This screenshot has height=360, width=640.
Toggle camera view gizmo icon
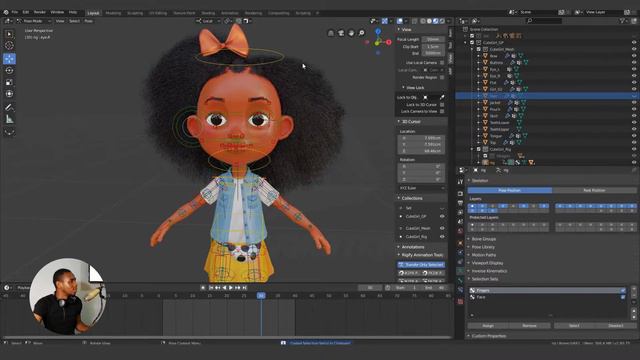click(x=341, y=33)
